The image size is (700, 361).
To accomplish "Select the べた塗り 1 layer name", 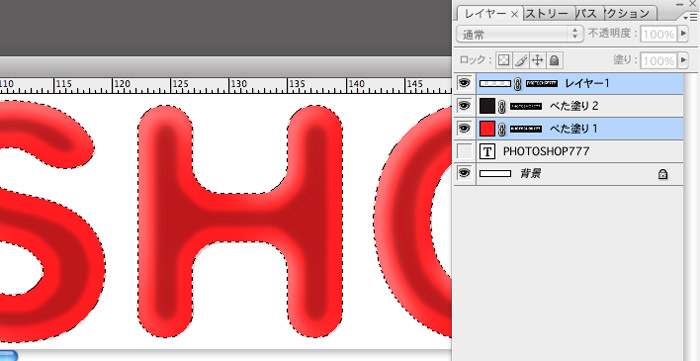I will click(574, 129).
